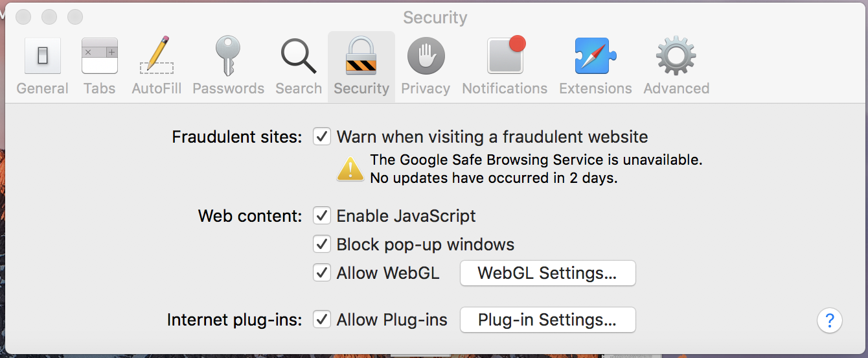The height and width of the screenshot is (358, 868).
Task: Toggle the Allow WebGL checkbox
Action: pyautogui.click(x=322, y=272)
